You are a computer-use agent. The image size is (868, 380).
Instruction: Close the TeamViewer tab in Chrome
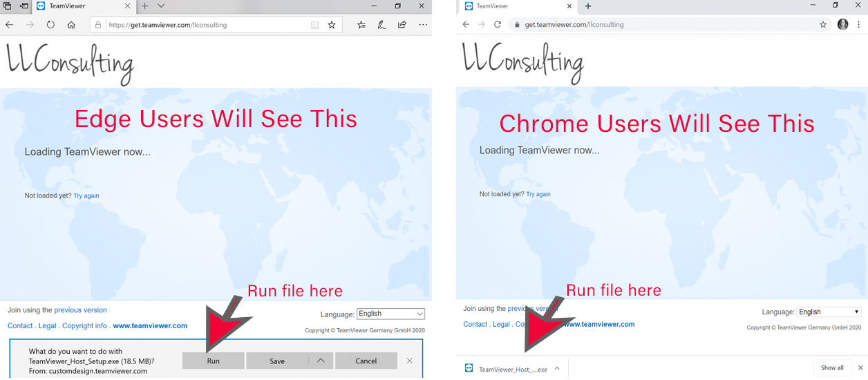tap(569, 6)
